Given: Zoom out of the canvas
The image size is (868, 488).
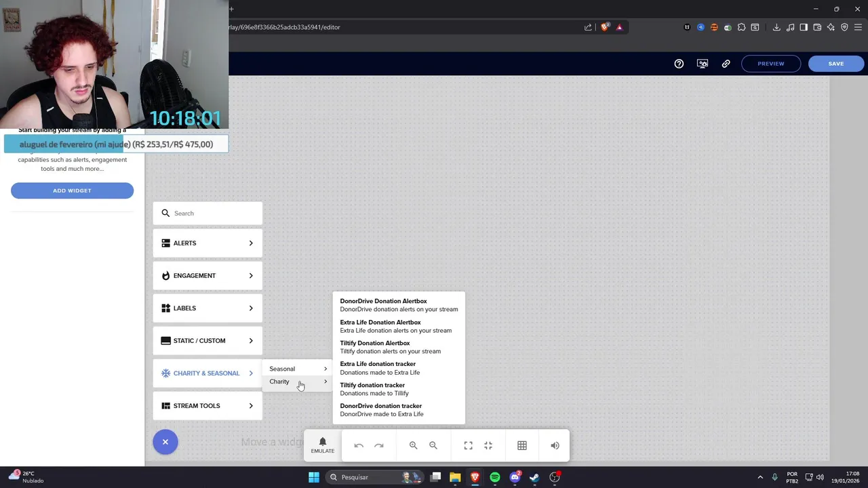Looking at the screenshot, I should [433, 445].
